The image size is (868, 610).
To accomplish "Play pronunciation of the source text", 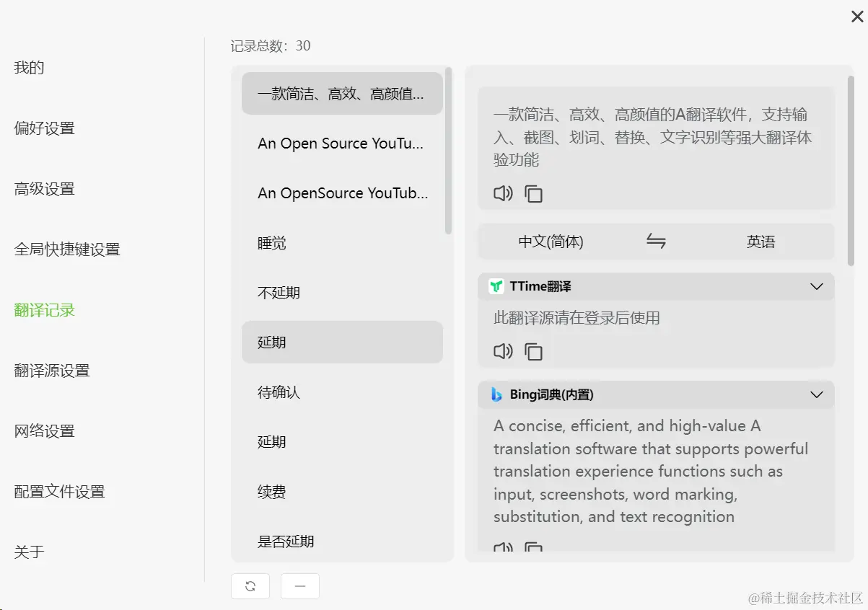I will point(503,193).
